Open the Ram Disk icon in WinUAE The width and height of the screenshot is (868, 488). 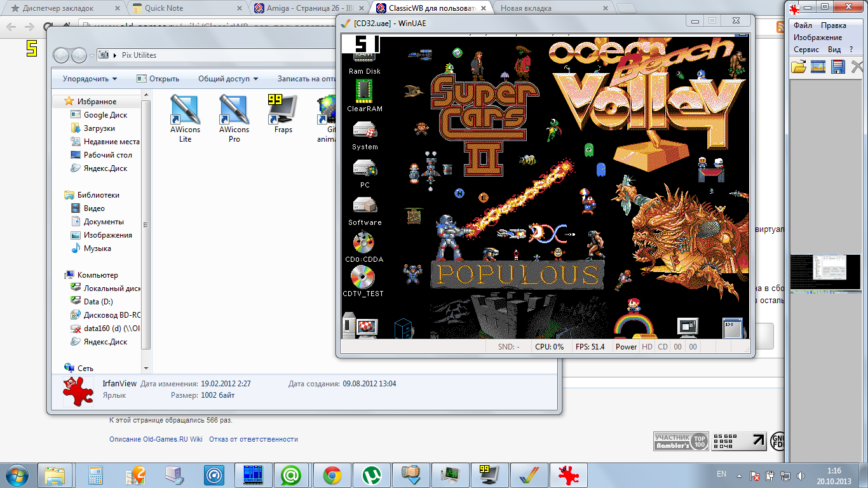point(365,60)
